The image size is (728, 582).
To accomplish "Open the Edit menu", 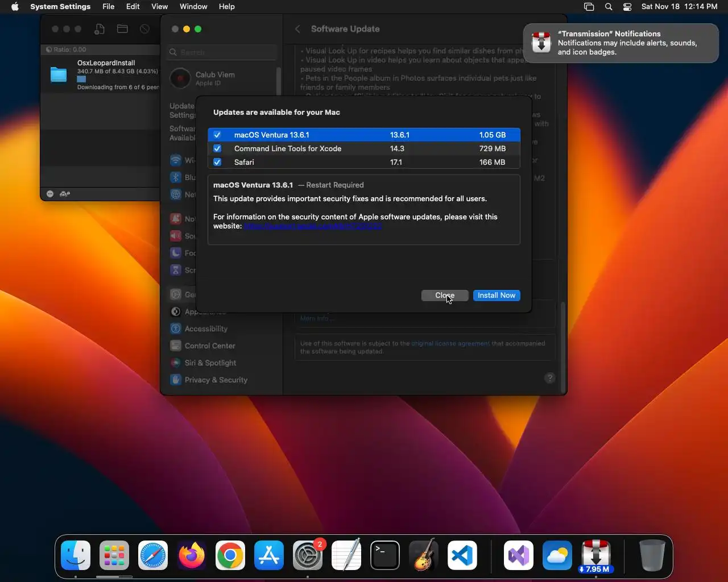I will tap(133, 7).
